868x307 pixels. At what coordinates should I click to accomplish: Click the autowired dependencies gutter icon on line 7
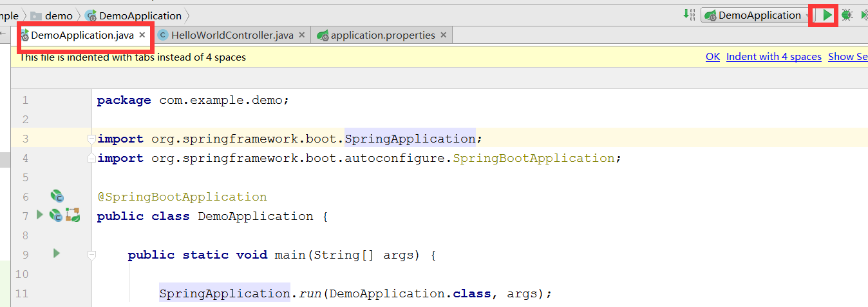(73, 215)
